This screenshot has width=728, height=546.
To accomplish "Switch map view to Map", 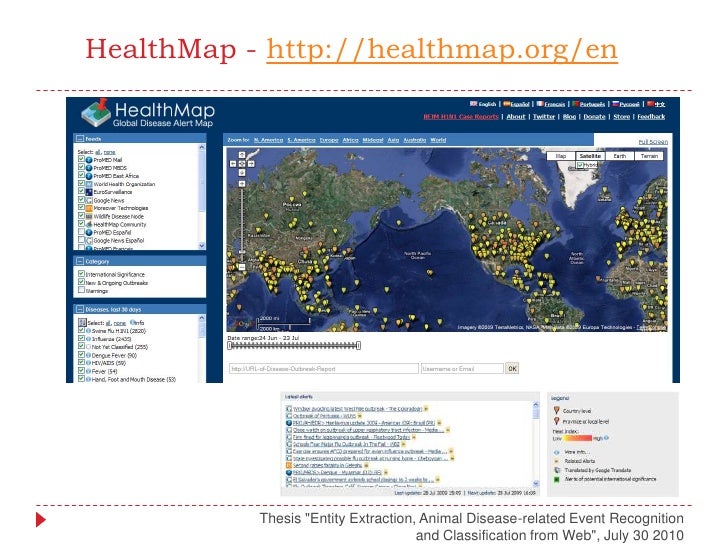I will 561,156.
